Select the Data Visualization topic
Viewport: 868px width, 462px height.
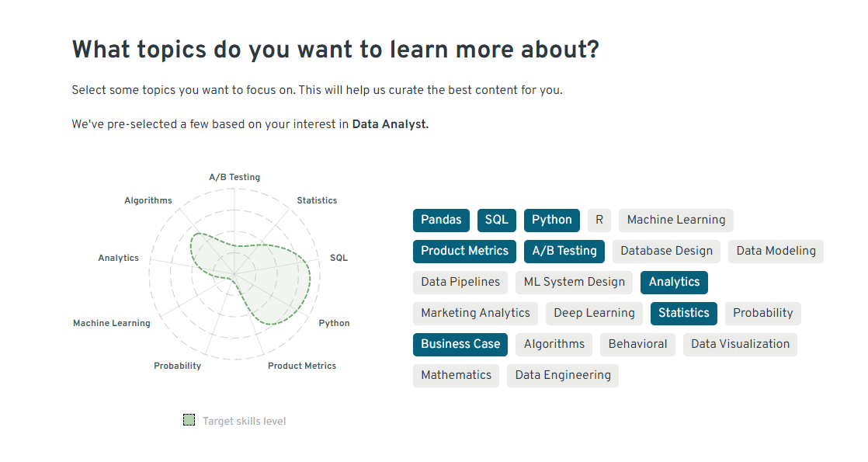[740, 344]
